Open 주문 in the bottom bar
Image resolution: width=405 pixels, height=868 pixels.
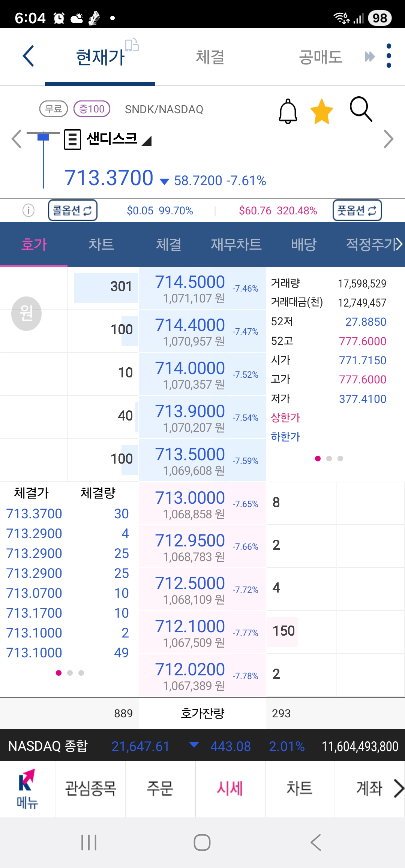pos(160,788)
